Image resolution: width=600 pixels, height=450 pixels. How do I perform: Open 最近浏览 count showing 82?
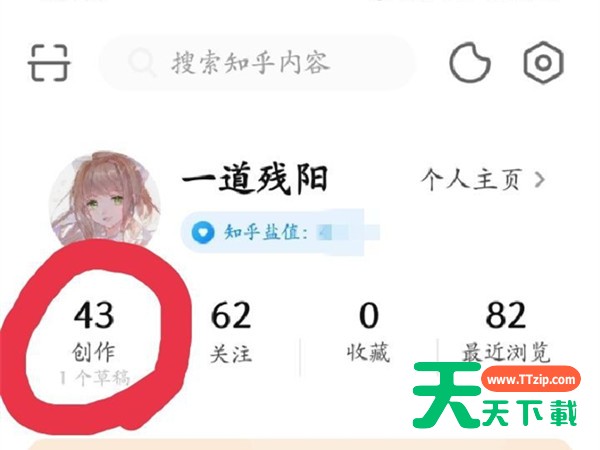pyautogui.click(x=506, y=315)
